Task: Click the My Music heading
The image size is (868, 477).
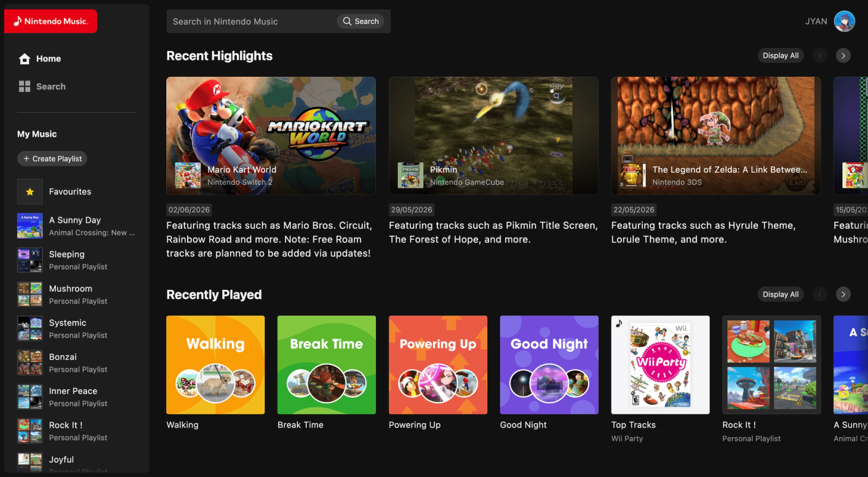Action: tap(37, 134)
